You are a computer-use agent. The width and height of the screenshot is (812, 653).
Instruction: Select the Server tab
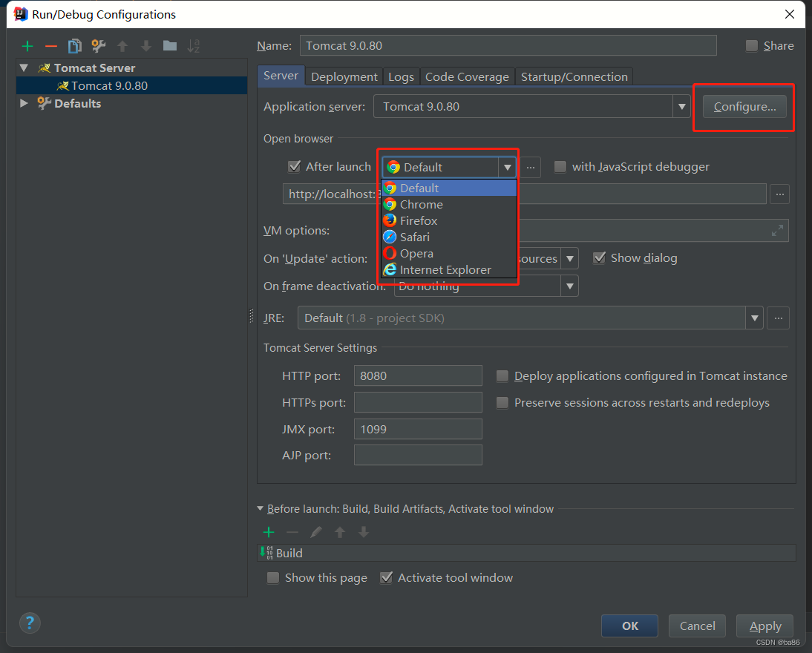tap(281, 76)
